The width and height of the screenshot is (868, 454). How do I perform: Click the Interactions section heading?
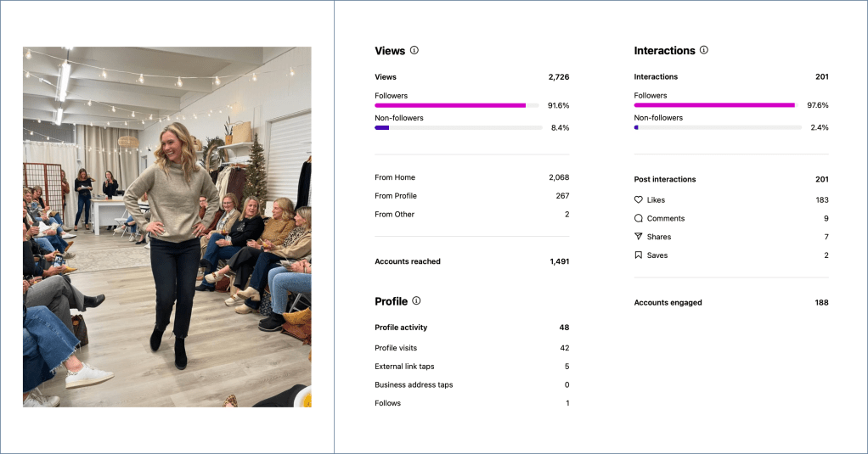[x=664, y=50]
